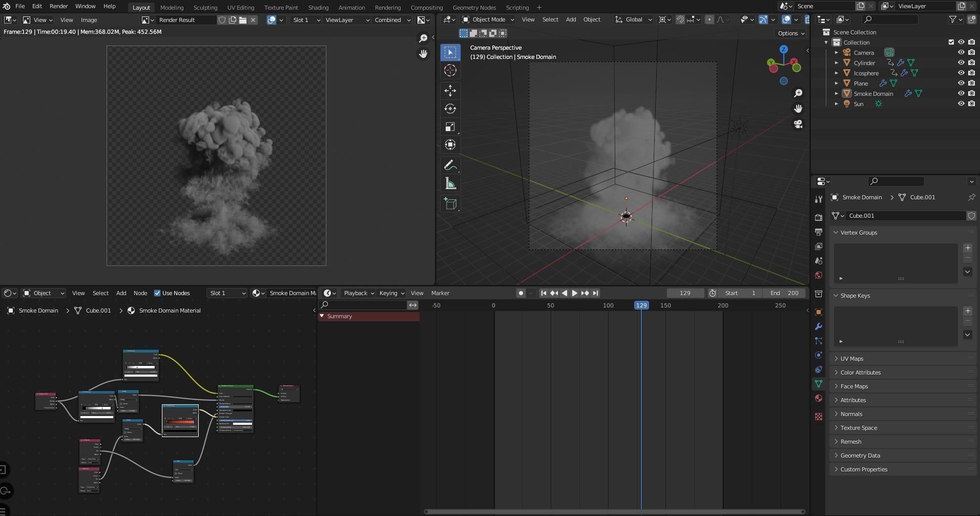The width and height of the screenshot is (980, 516).
Task: Switch to the Shading workspace tab
Action: pos(318,7)
